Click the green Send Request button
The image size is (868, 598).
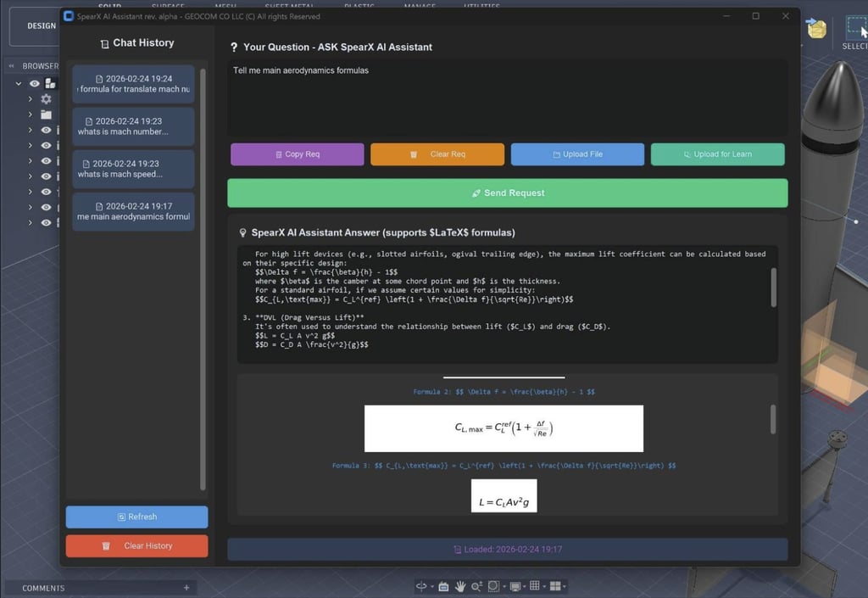(x=508, y=193)
